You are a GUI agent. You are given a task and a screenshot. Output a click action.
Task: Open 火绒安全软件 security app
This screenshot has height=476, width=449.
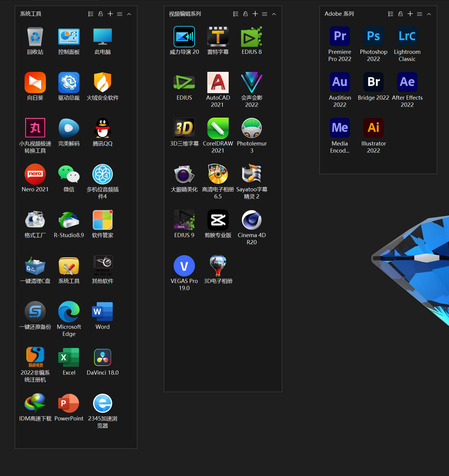point(103,82)
